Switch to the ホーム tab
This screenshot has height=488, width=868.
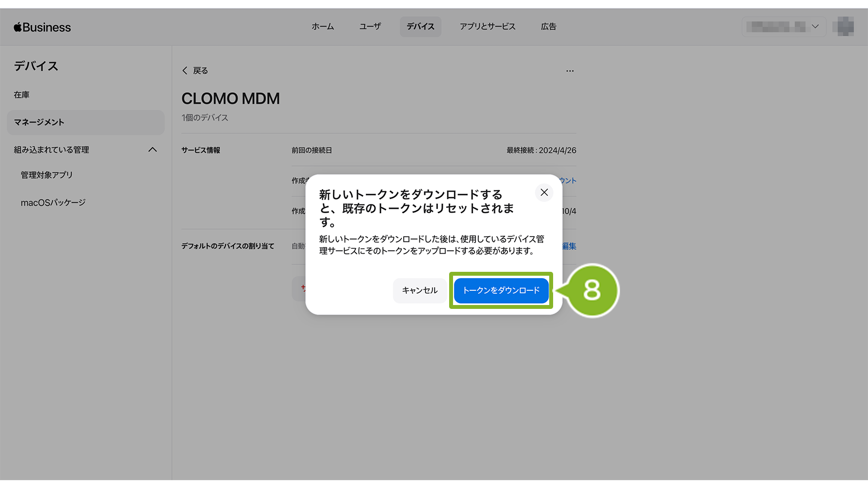click(x=323, y=27)
